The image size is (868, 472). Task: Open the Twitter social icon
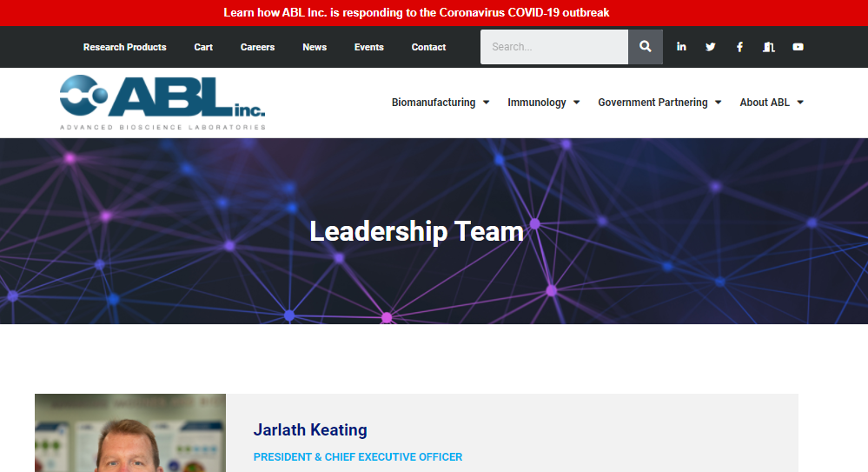(x=710, y=47)
